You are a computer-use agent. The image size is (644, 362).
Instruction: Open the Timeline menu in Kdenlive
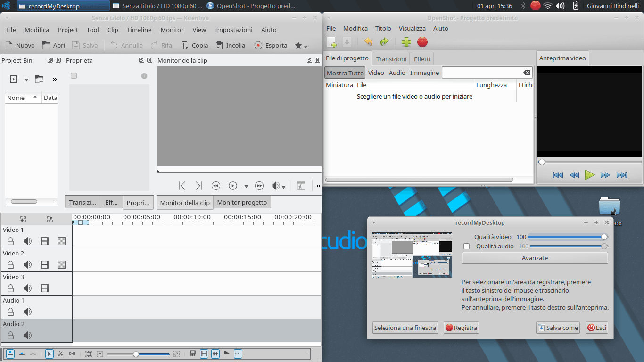[139, 30]
